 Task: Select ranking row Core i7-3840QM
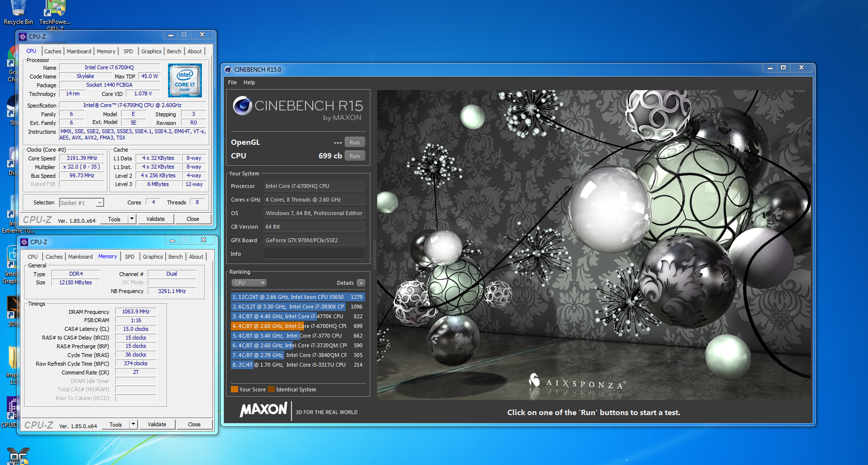click(x=298, y=355)
